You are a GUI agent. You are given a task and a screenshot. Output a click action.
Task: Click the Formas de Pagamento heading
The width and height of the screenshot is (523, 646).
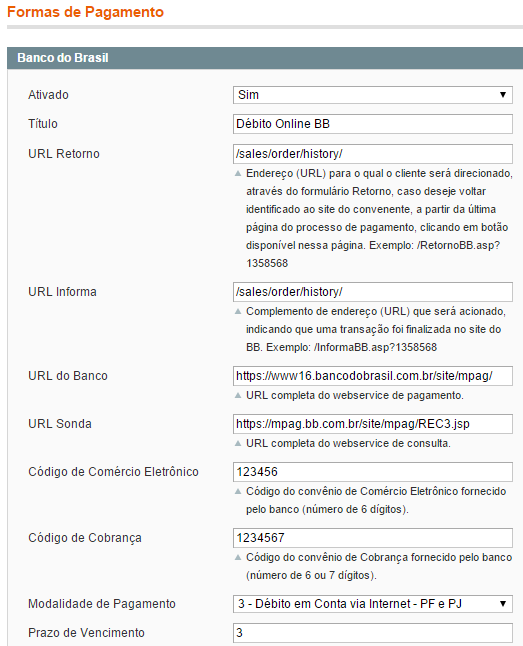[85, 12]
